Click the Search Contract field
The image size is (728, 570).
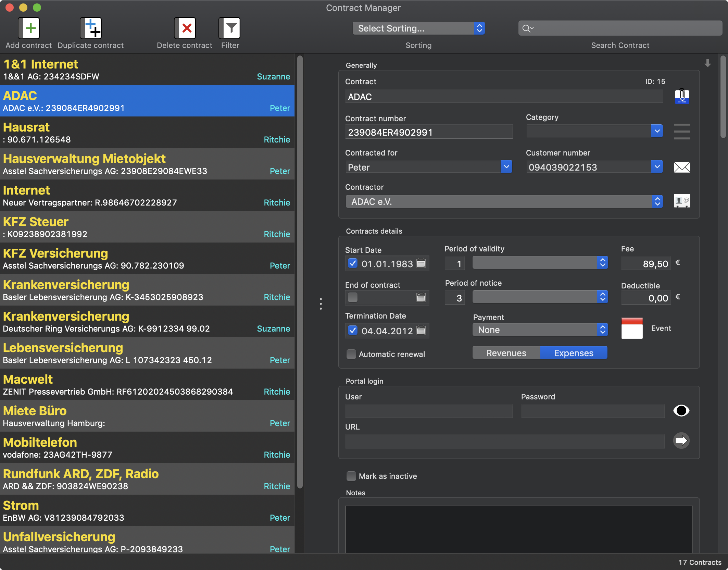(x=620, y=28)
